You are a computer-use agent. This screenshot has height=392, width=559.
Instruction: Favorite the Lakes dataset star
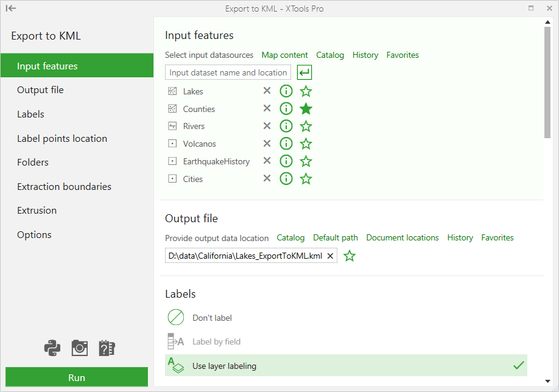pos(306,91)
